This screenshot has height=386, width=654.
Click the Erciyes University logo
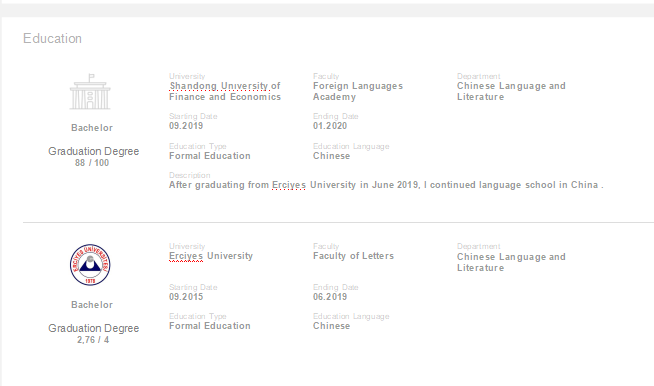point(90,265)
